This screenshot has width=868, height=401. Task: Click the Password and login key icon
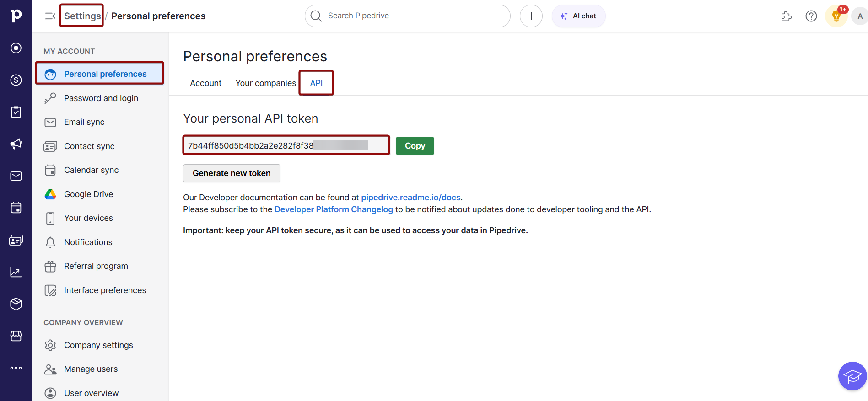click(50, 98)
